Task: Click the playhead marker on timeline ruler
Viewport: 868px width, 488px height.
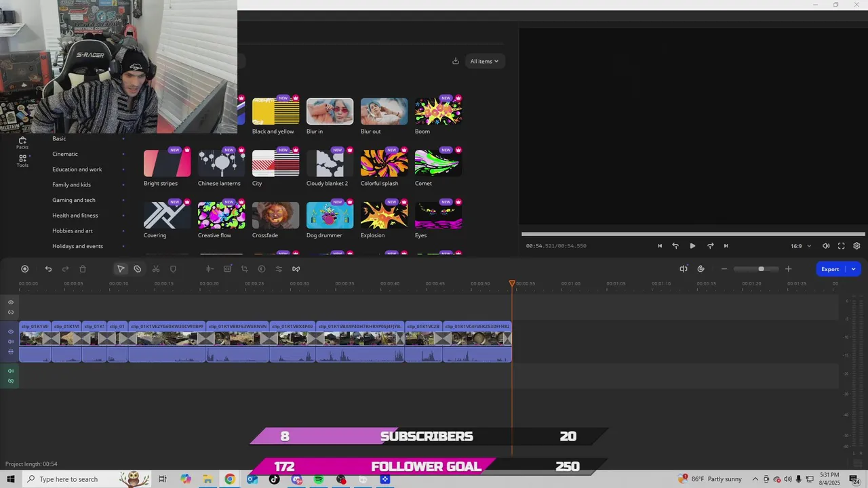Action: click(512, 283)
